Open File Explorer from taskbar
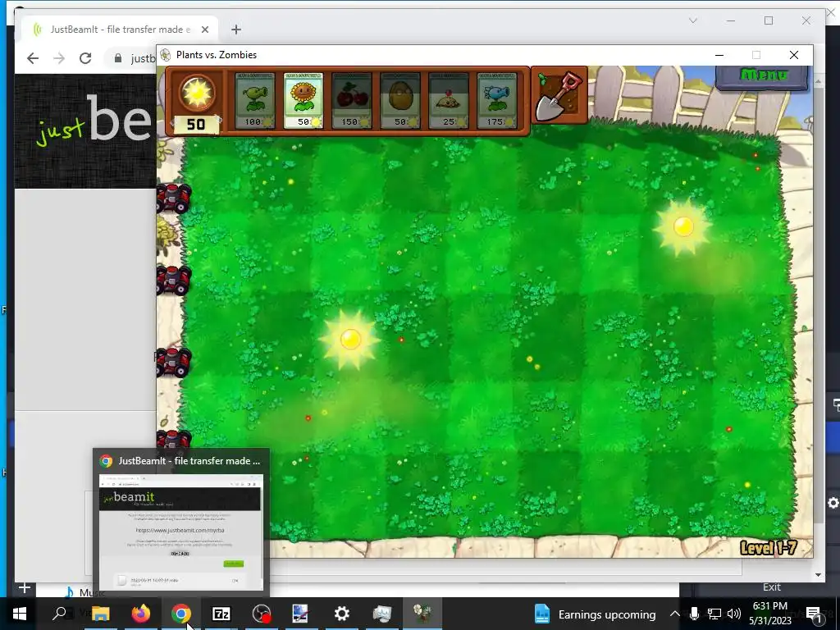The image size is (840, 630). [100, 614]
